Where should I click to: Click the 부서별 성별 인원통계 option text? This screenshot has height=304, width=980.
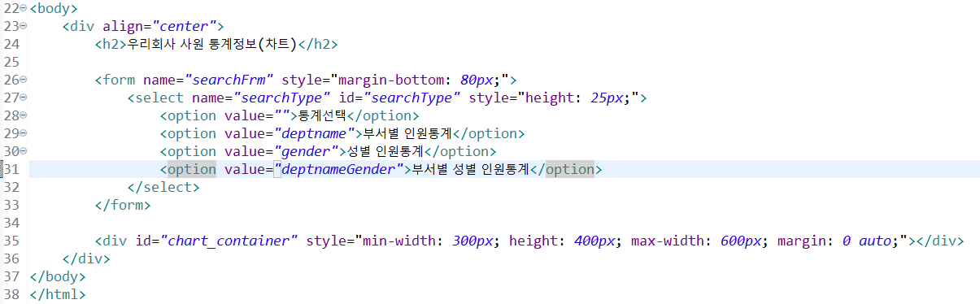coord(471,169)
